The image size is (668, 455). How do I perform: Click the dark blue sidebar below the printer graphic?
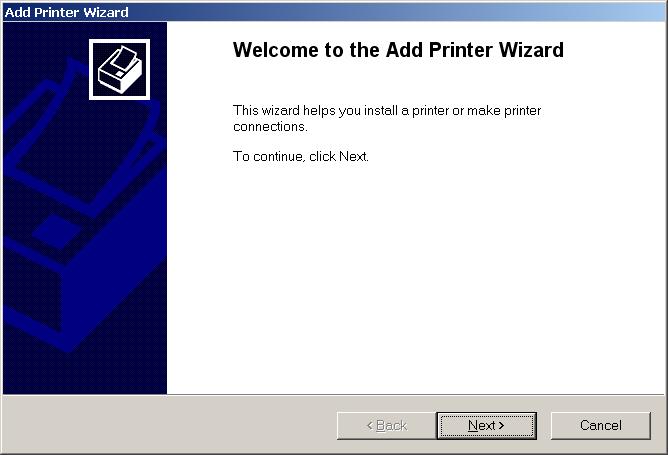pyautogui.click(x=85, y=375)
